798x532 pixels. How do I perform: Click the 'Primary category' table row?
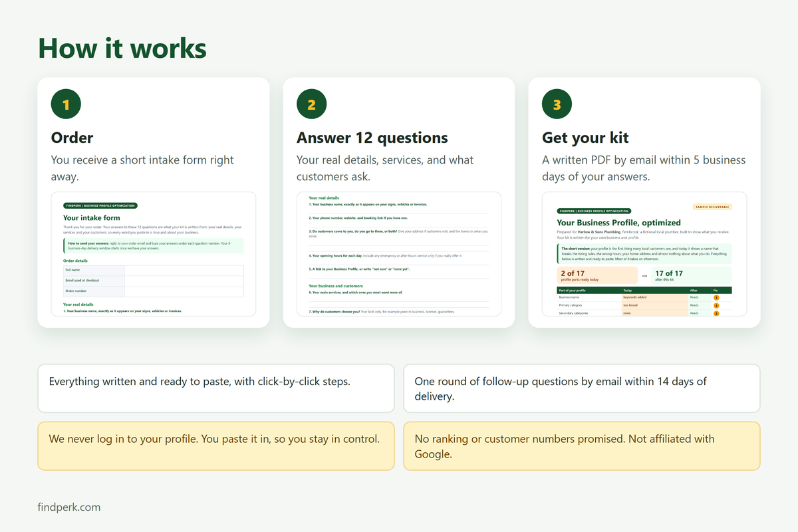click(x=644, y=305)
